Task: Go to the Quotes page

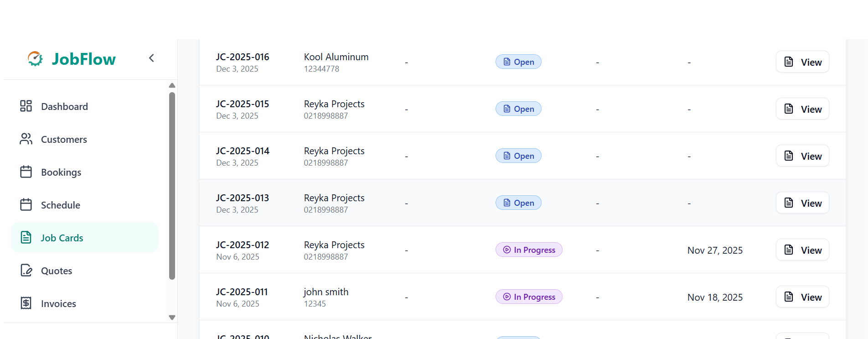Action: [x=57, y=271]
